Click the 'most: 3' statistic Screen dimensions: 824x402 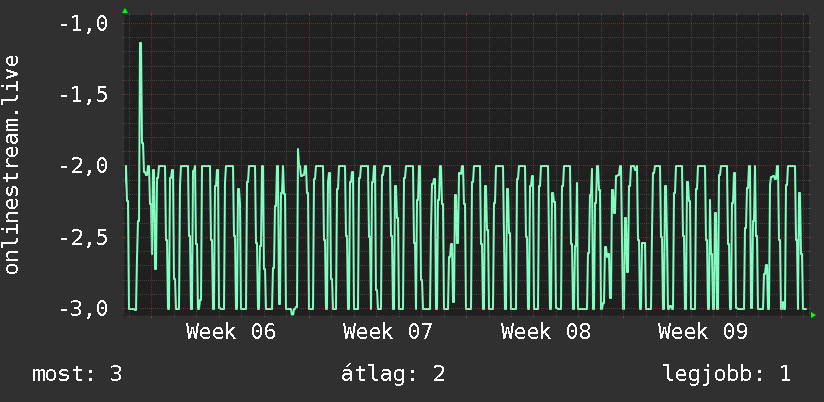pos(77,374)
